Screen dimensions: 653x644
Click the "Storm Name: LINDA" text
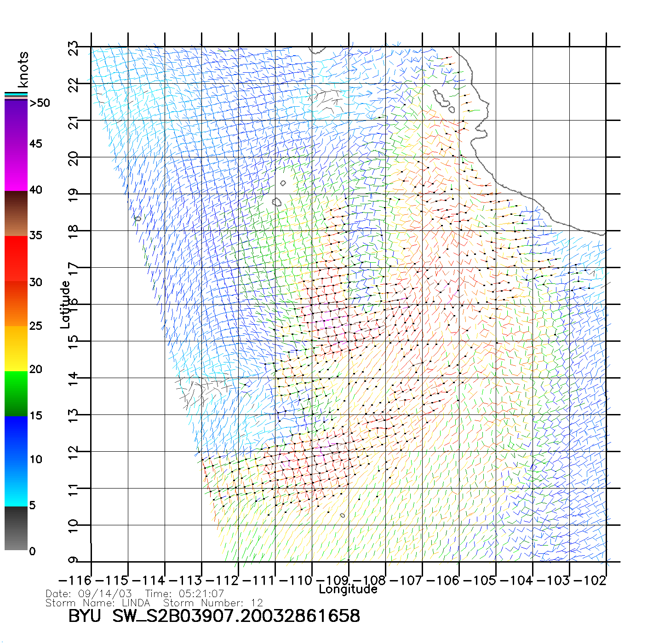pyautogui.click(x=97, y=603)
